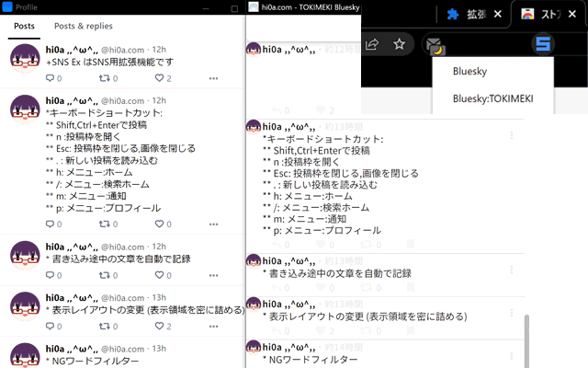Click the text '+SNS Ex はSNS用拡張機能です'
This screenshot has width=588, height=368.
[109, 62]
